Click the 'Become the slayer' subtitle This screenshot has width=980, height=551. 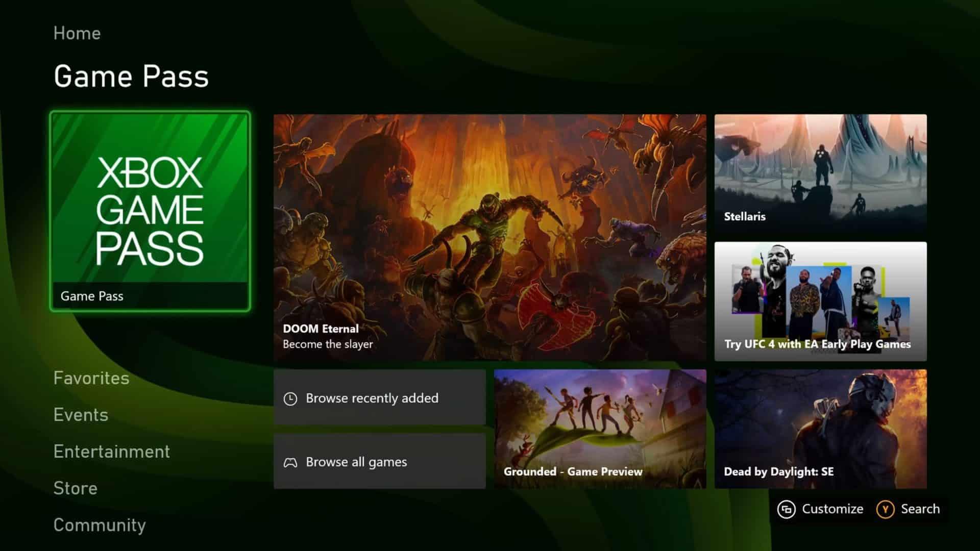pyautogui.click(x=328, y=344)
